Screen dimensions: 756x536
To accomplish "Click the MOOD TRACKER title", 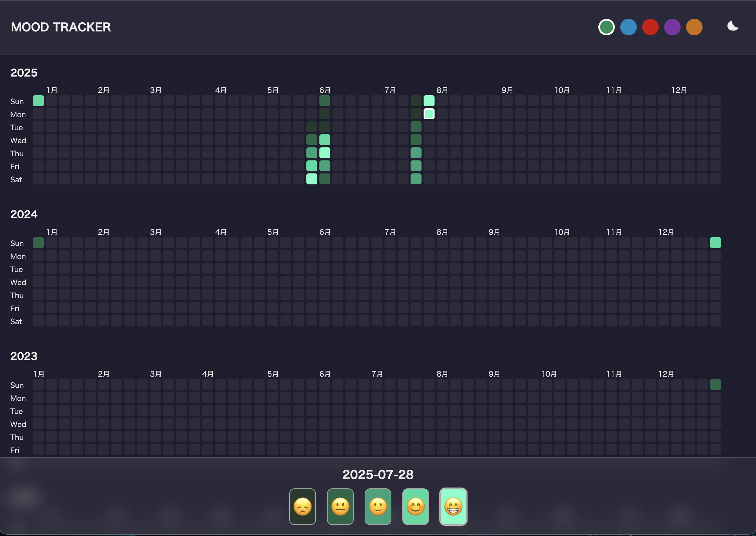I will 61,27.
